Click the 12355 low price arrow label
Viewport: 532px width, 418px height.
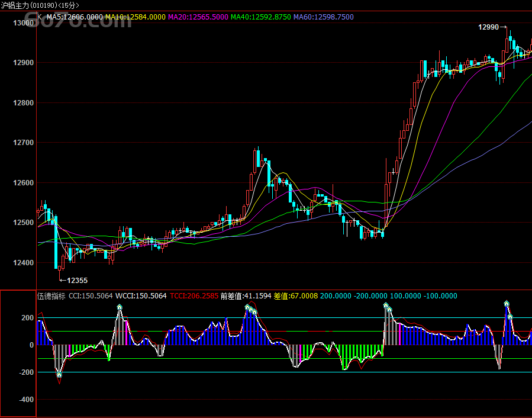tap(73, 280)
